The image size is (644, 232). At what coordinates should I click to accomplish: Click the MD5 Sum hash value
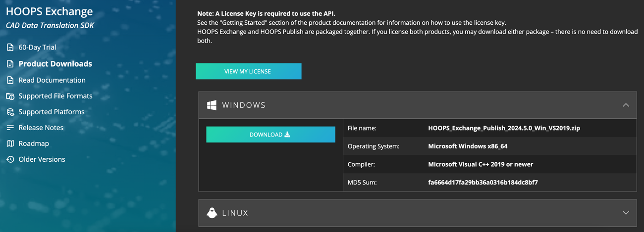point(483,183)
